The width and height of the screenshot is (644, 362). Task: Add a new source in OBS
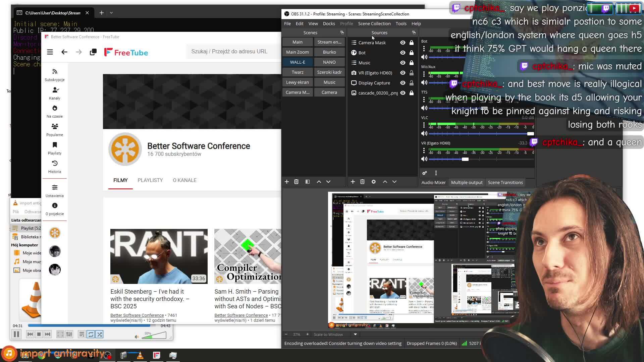(x=353, y=182)
